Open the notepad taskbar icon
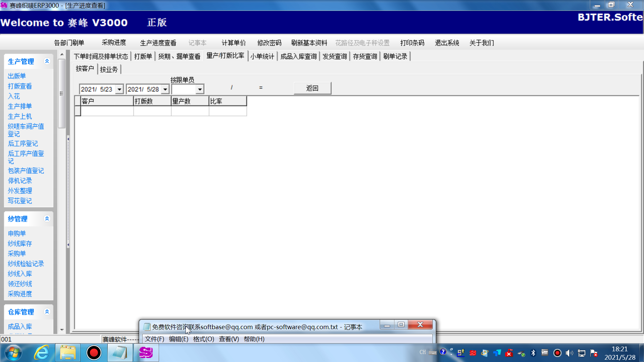 click(120, 353)
